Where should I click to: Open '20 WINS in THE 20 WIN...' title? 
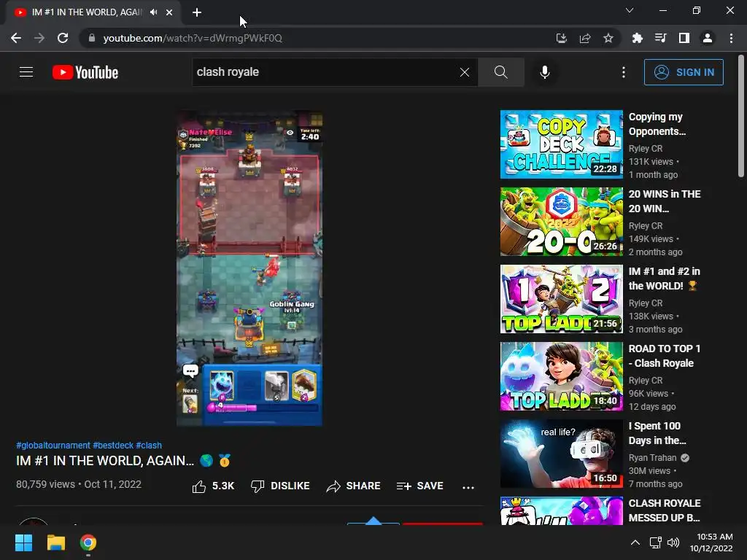tap(665, 201)
